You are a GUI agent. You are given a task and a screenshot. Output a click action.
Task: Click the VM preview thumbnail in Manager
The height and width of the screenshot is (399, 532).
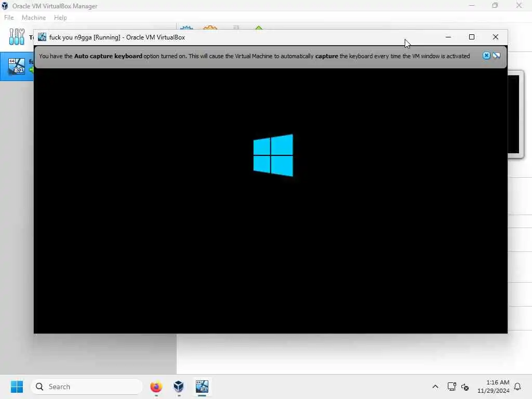(x=515, y=114)
